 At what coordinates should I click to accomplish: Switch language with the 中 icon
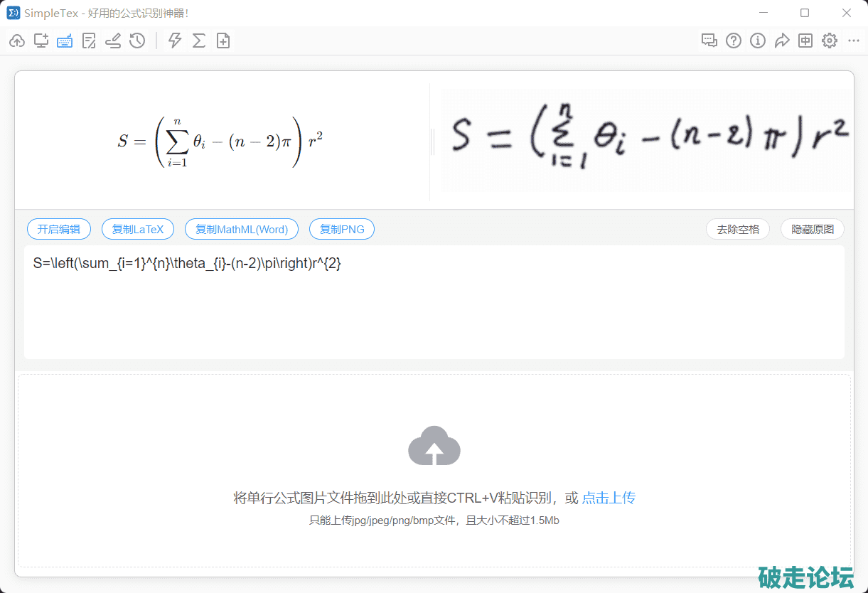[x=805, y=41]
